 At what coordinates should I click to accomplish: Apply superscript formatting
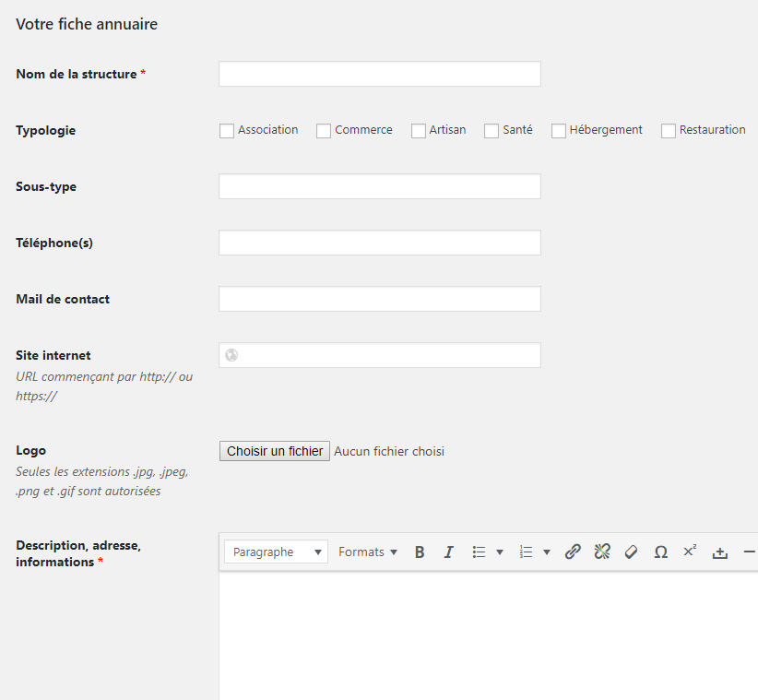tap(690, 552)
